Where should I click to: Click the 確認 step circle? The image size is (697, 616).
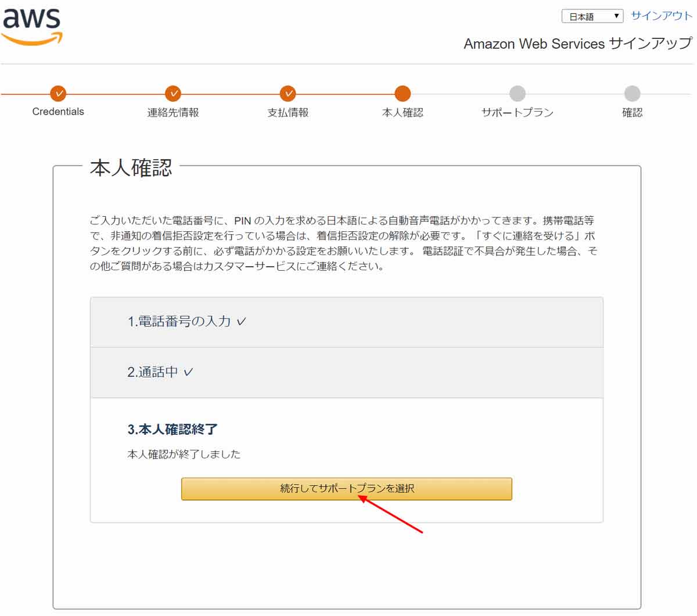coord(632,94)
